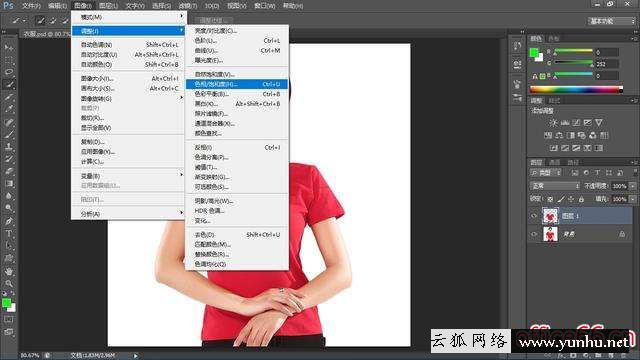Toggle lock position in Layers panel
Viewport: 640px width, 360px height.
pyautogui.click(x=571, y=199)
